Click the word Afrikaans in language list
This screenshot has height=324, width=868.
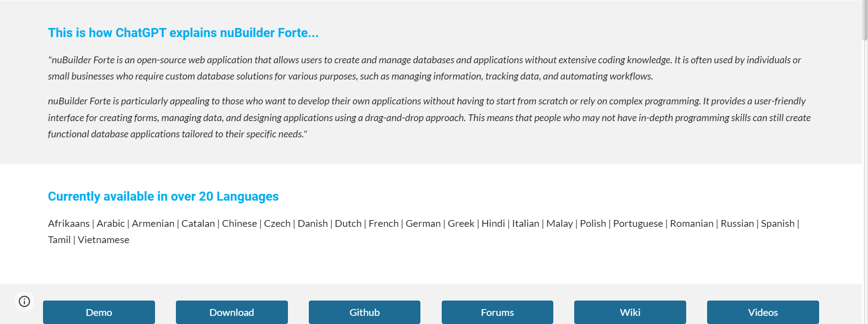tap(69, 224)
